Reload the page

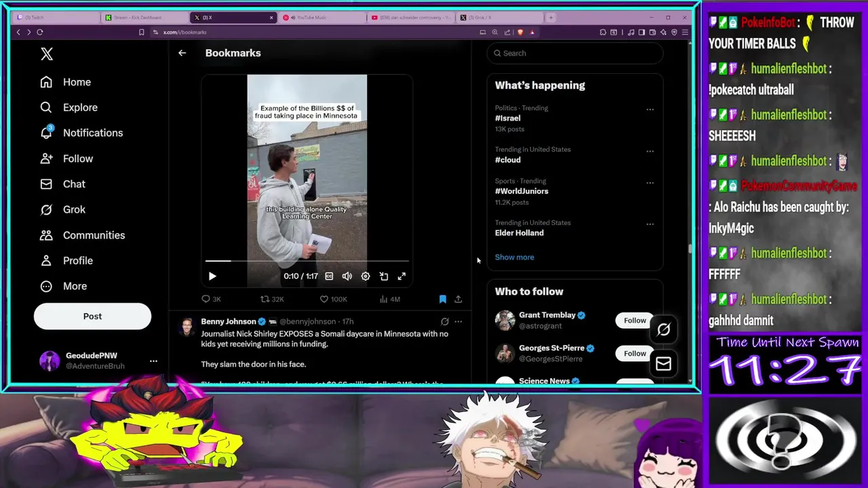pyautogui.click(x=40, y=32)
